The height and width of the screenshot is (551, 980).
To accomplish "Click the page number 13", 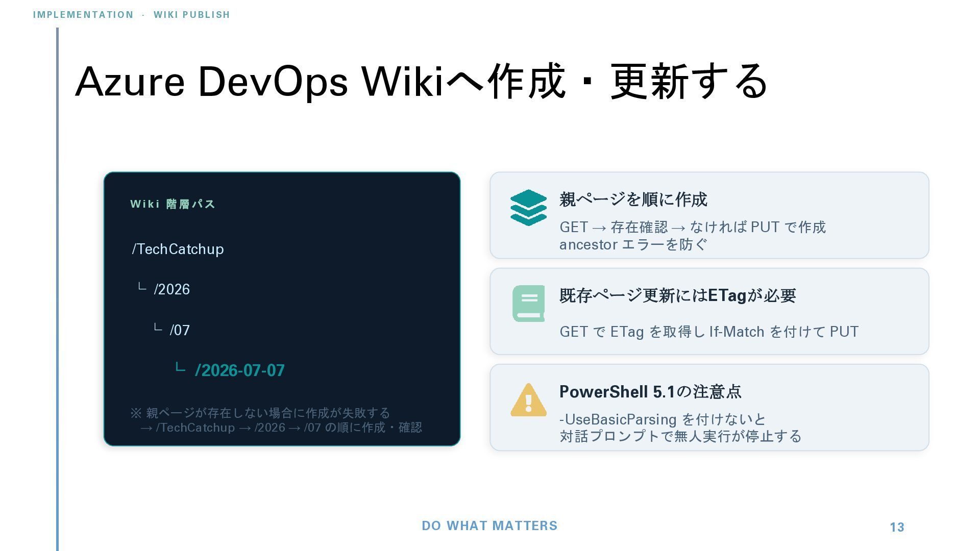I will (897, 527).
